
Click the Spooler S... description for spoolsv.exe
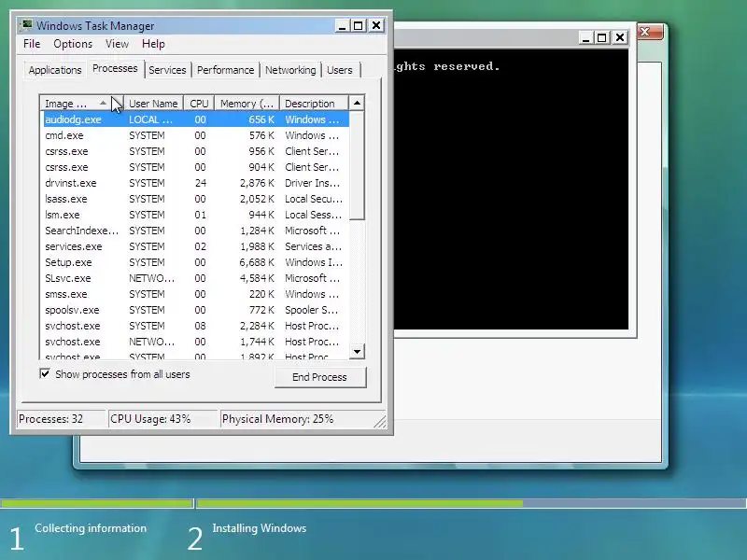click(312, 310)
